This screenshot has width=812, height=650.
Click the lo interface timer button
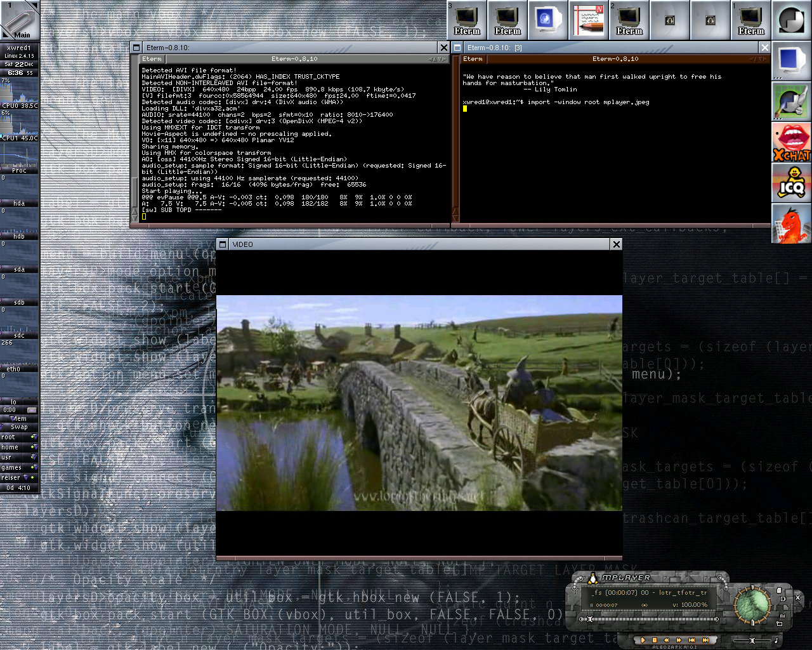click(32, 410)
